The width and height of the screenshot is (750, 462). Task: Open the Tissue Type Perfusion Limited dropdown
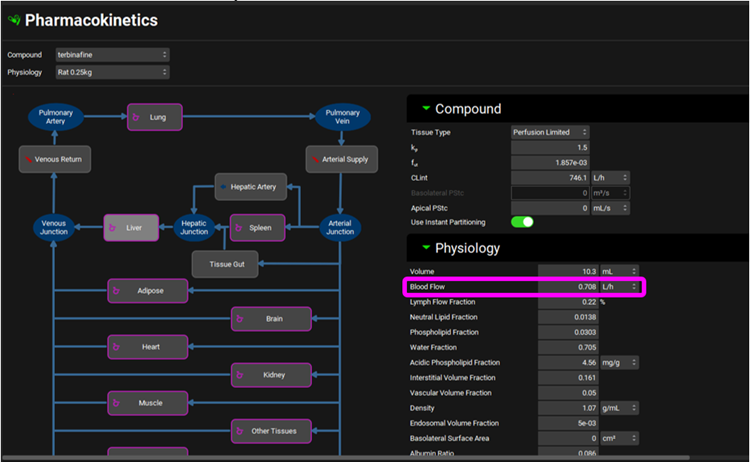550,132
